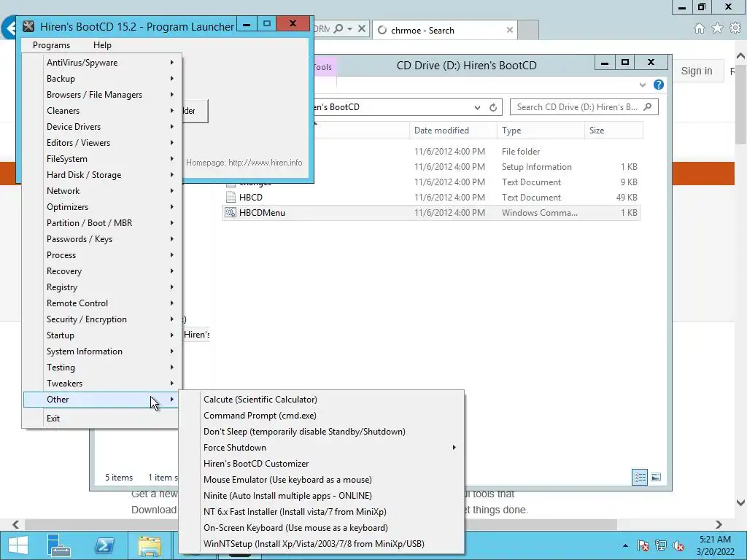
Task: Expand the FileSystem submenu
Action: click(101, 158)
